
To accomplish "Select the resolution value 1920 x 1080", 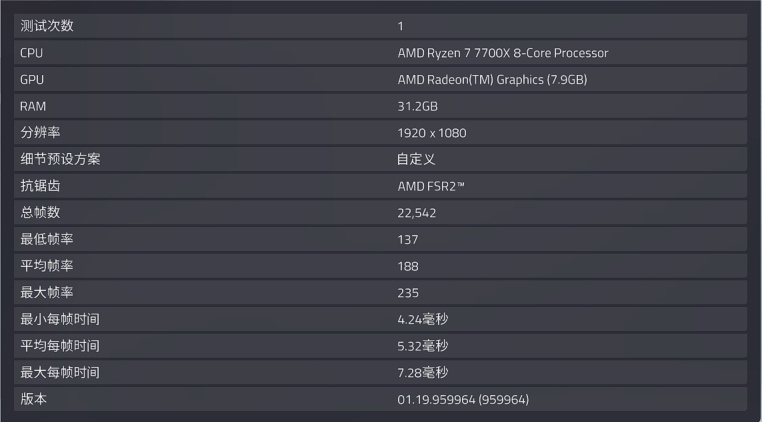I will pos(431,133).
